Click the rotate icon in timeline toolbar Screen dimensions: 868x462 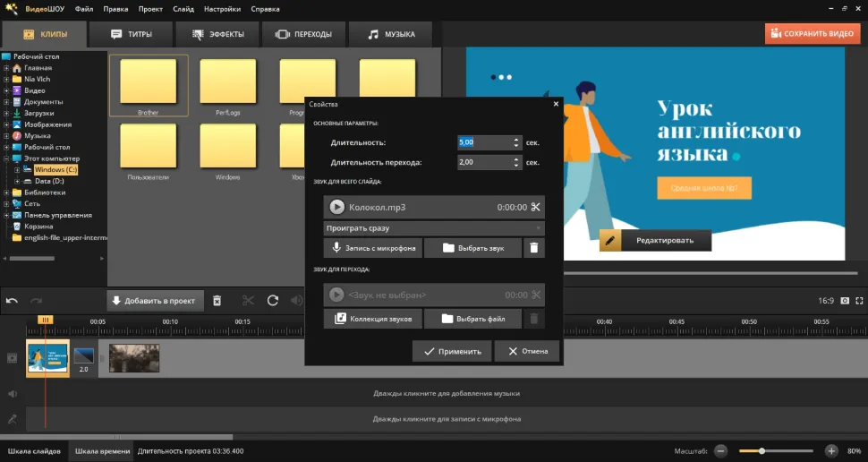click(272, 300)
